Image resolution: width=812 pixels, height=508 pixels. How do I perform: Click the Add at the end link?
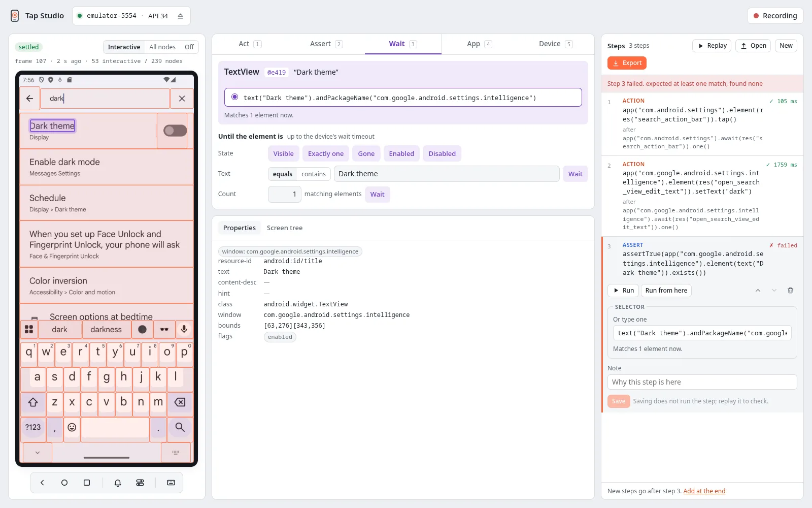[704, 491]
